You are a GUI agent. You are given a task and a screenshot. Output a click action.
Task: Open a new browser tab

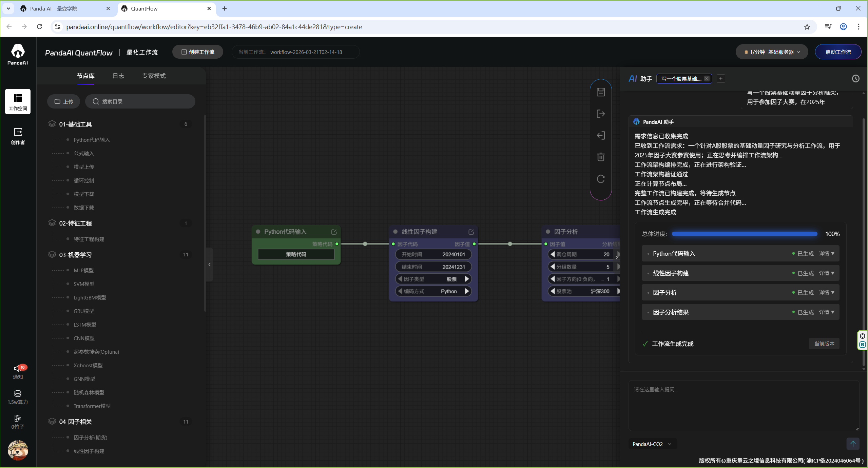pyautogui.click(x=225, y=8)
